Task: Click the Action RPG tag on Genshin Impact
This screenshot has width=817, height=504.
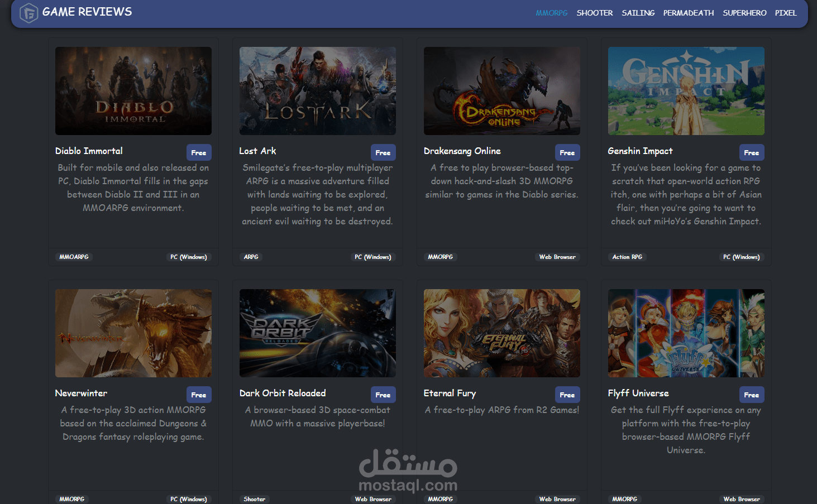Action: point(627,257)
